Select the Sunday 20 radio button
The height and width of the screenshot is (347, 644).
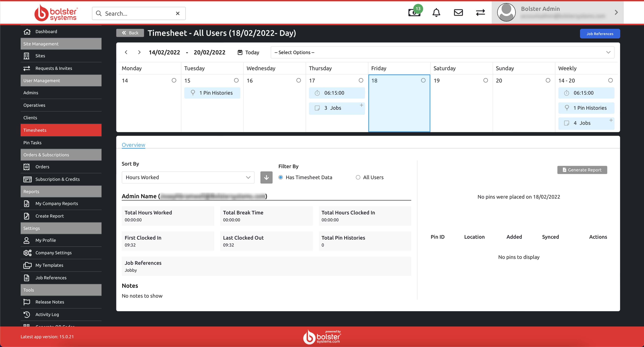548,80
